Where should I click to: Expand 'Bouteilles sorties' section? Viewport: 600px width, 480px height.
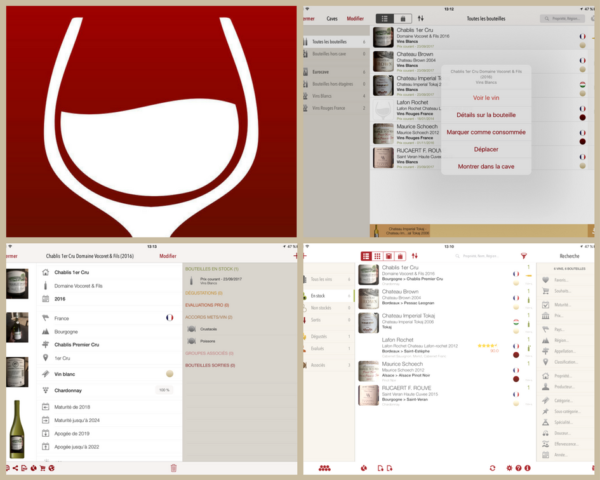(x=210, y=366)
